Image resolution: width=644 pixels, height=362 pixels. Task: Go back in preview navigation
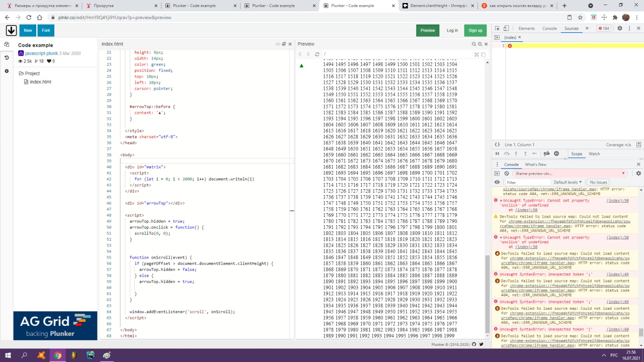pos(300,54)
